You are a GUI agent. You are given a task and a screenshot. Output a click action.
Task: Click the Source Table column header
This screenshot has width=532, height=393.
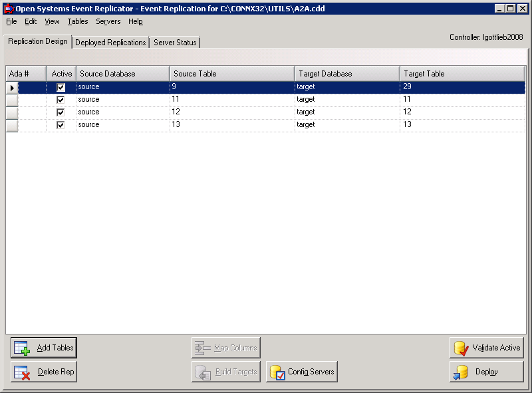click(231, 73)
